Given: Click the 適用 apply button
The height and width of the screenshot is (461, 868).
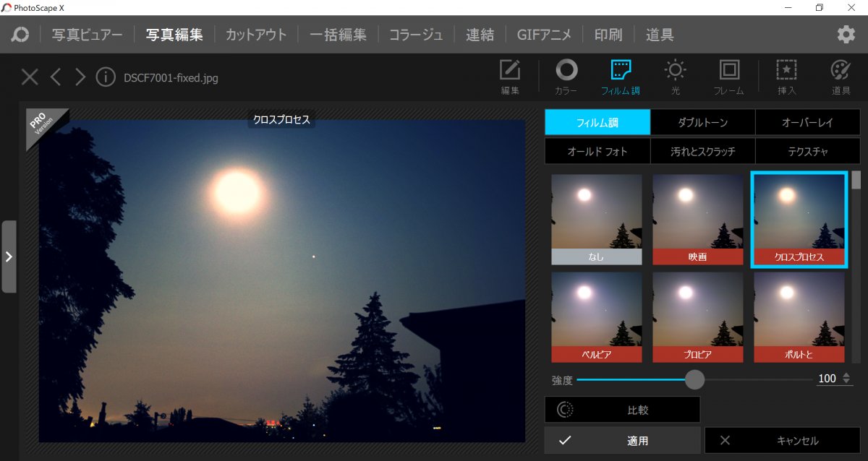Looking at the screenshot, I should (622, 440).
